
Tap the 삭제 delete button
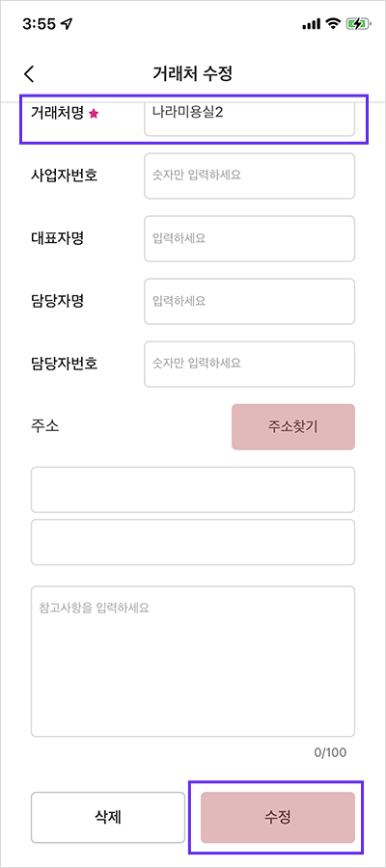pyautogui.click(x=108, y=817)
